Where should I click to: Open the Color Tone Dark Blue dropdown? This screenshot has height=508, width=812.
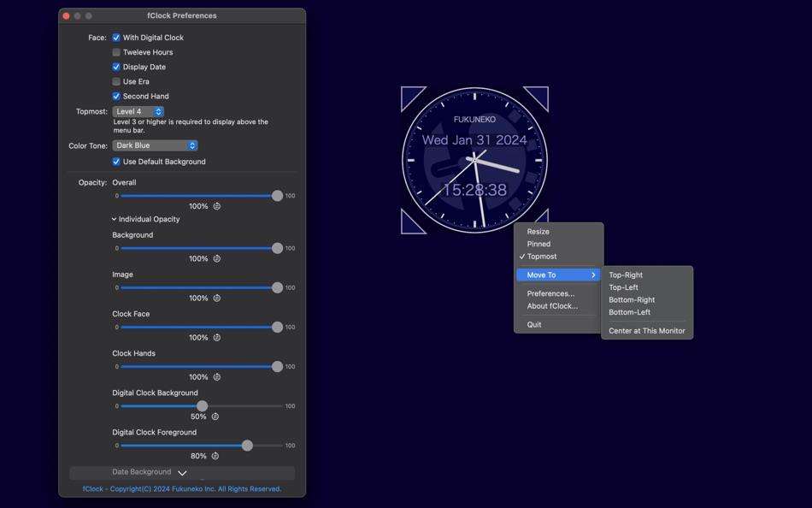155,145
